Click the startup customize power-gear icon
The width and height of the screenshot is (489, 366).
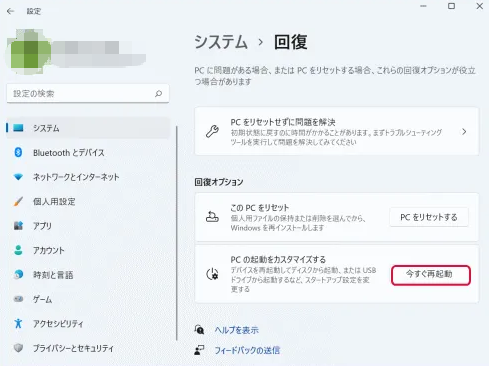tap(212, 274)
